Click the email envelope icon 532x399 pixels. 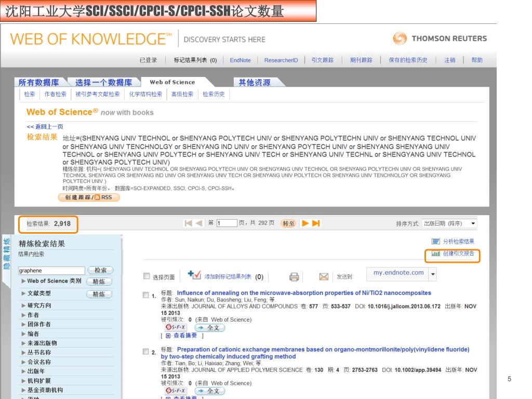(324, 277)
